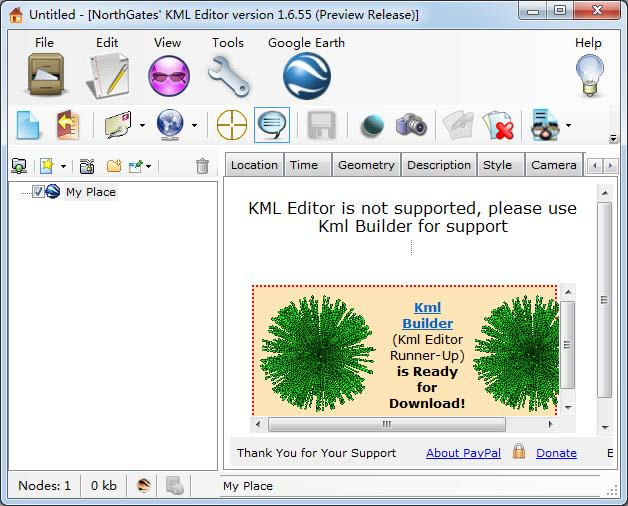Create a new blank document

[28, 125]
